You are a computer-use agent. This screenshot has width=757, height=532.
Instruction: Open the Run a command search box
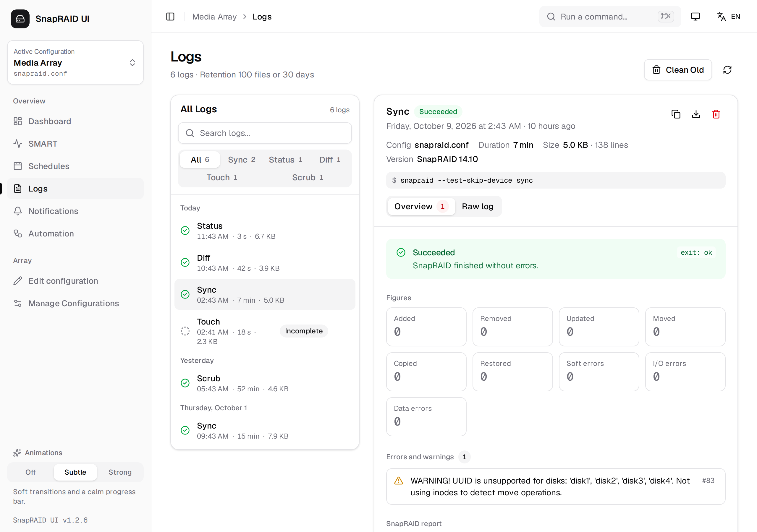610,17
